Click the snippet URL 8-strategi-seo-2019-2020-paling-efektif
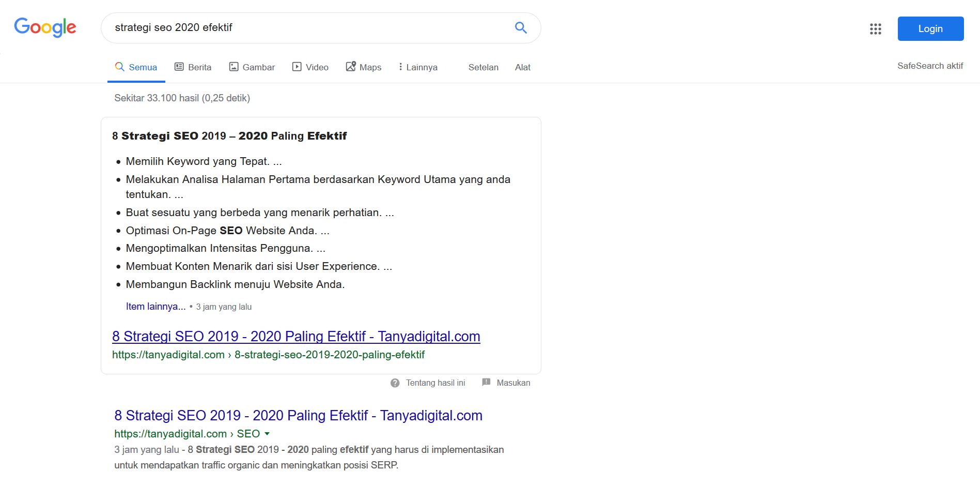Screen dimensions: 980x486 pyautogui.click(x=268, y=355)
